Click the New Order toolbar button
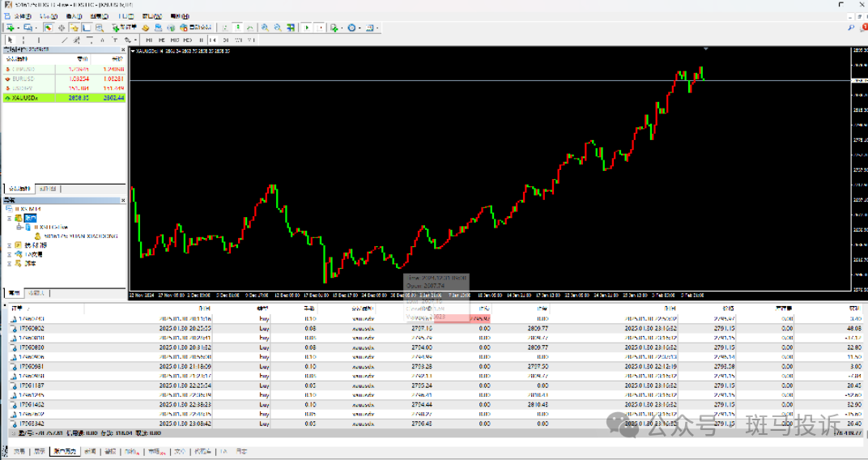This screenshot has height=460, width=868. pos(124,27)
